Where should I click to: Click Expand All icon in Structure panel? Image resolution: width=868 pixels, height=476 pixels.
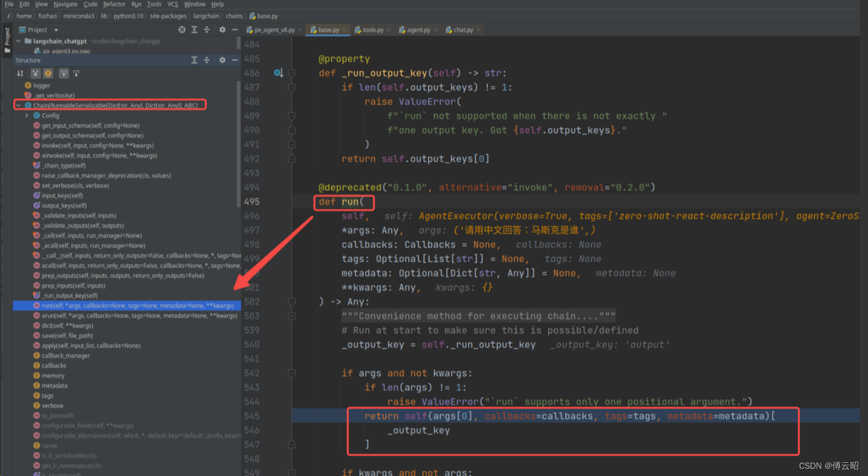coord(194,60)
